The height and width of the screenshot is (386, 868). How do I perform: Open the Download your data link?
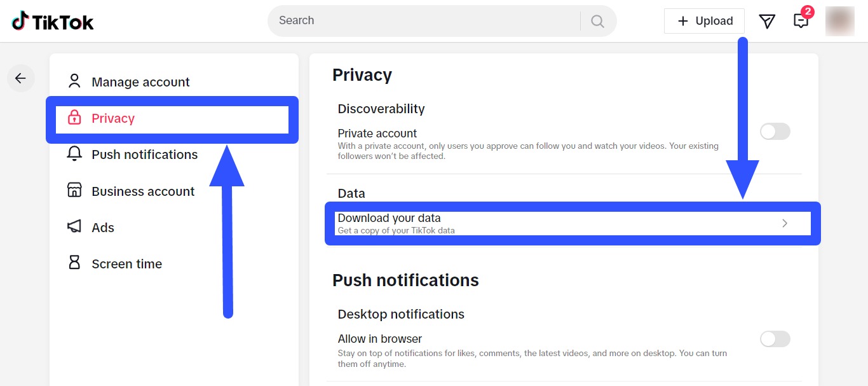pos(389,219)
